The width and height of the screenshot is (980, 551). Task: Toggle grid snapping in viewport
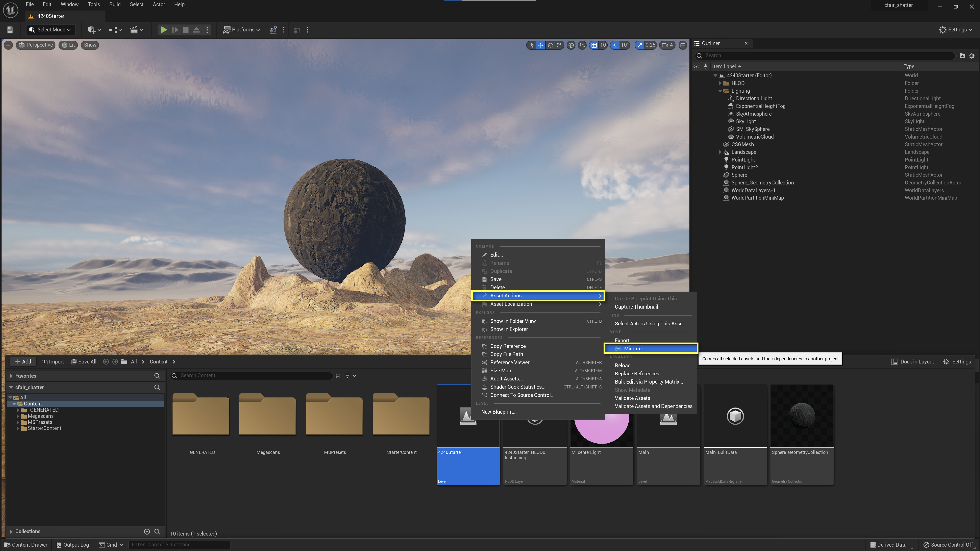click(x=594, y=45)
